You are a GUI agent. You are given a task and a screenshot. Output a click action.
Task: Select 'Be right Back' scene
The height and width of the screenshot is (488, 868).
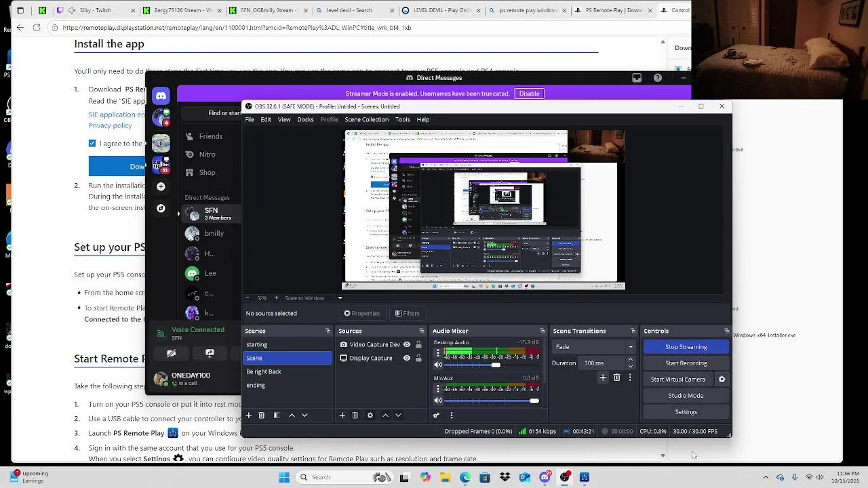coord(288,371)
